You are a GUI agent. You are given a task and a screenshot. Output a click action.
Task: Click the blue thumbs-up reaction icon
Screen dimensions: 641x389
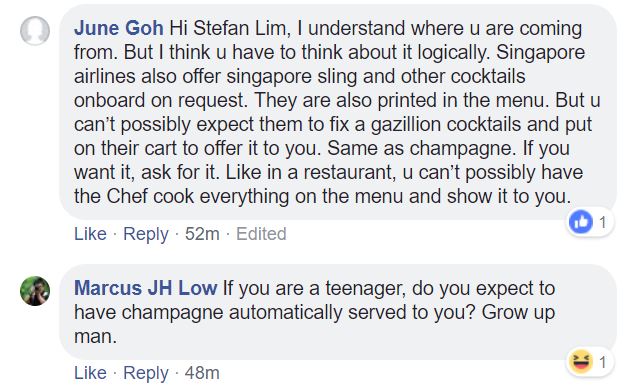(580, 222)
